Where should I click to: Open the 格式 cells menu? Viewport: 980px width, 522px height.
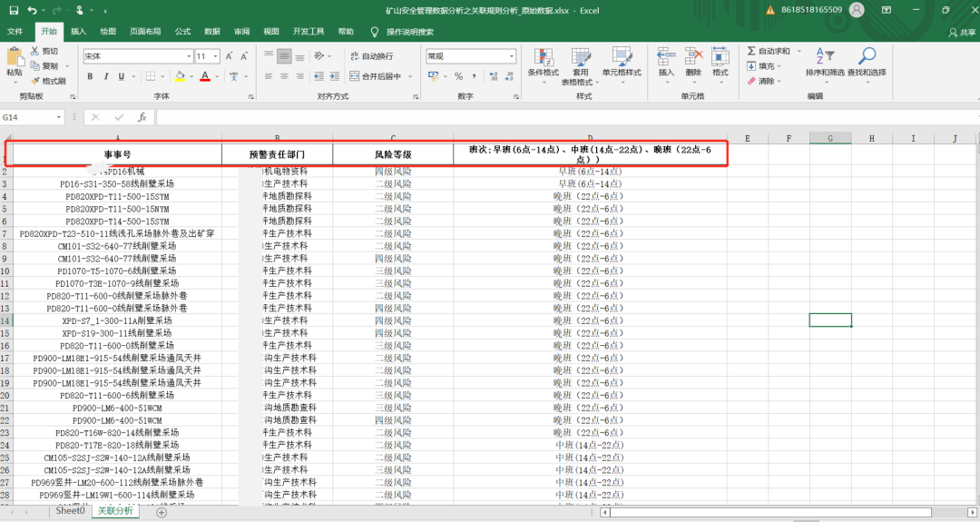click(720, 65)
